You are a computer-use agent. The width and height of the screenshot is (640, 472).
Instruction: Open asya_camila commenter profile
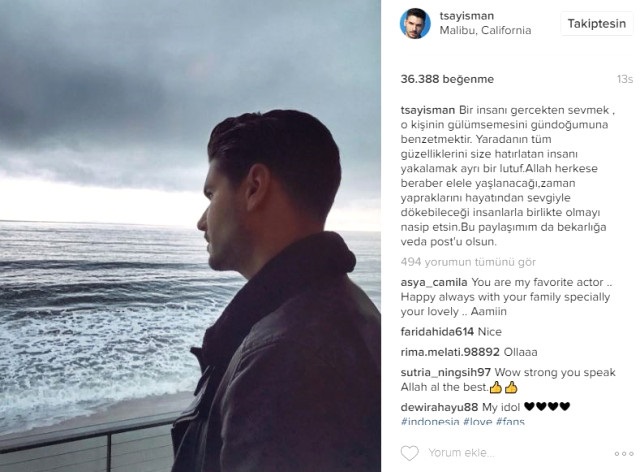[434, 282]
